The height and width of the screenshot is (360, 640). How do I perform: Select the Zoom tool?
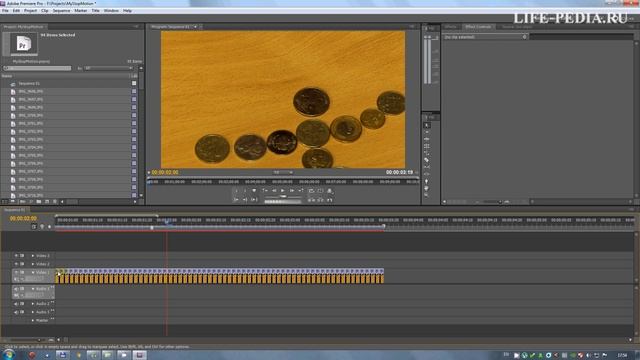point(427,195)
